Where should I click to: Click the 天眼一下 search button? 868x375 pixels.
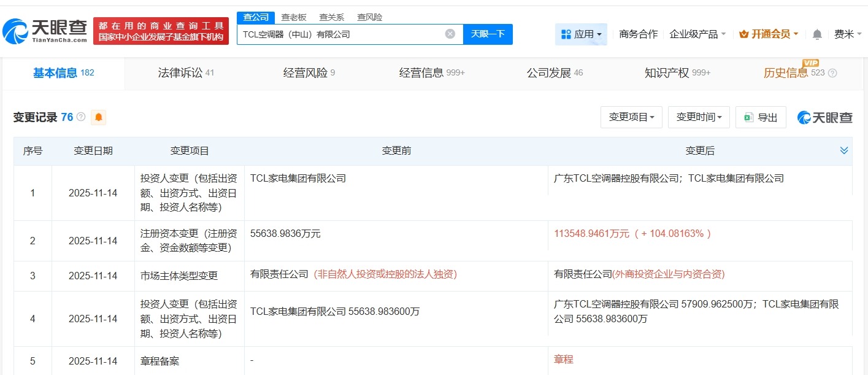488,34
